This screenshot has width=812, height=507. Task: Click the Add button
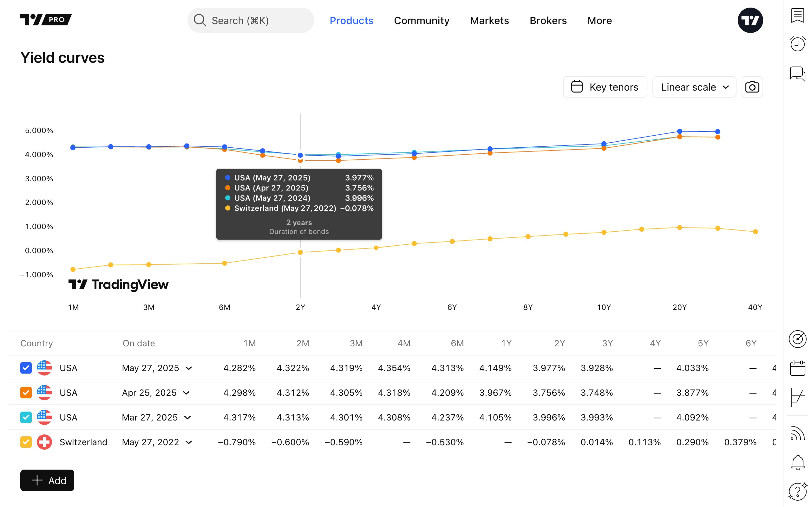47,480
